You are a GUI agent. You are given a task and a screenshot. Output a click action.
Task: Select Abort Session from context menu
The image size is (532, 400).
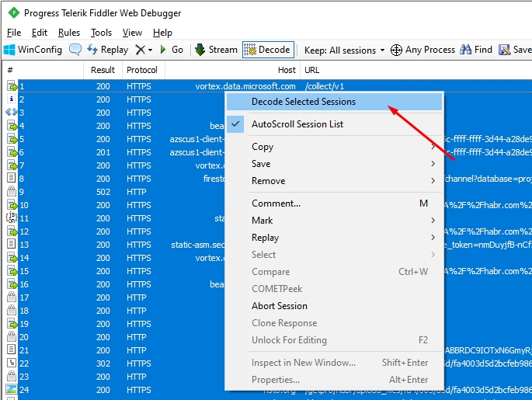tap(279, 306)
